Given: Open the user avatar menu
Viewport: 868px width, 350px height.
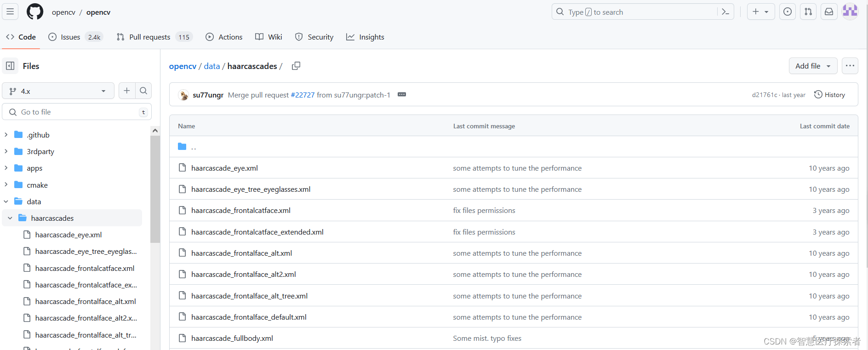Looking at the screenshot, I should click(850, 11).
